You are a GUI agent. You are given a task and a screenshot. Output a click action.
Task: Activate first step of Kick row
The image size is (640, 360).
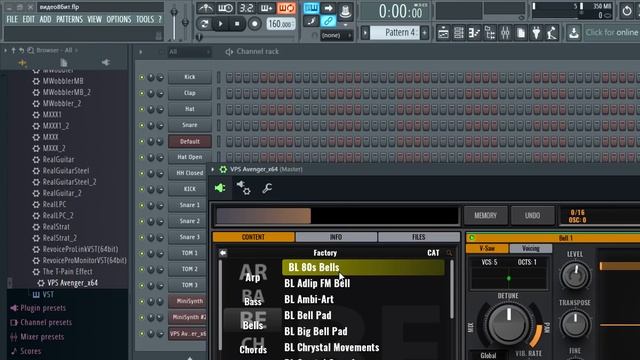(x=230, y=77)
